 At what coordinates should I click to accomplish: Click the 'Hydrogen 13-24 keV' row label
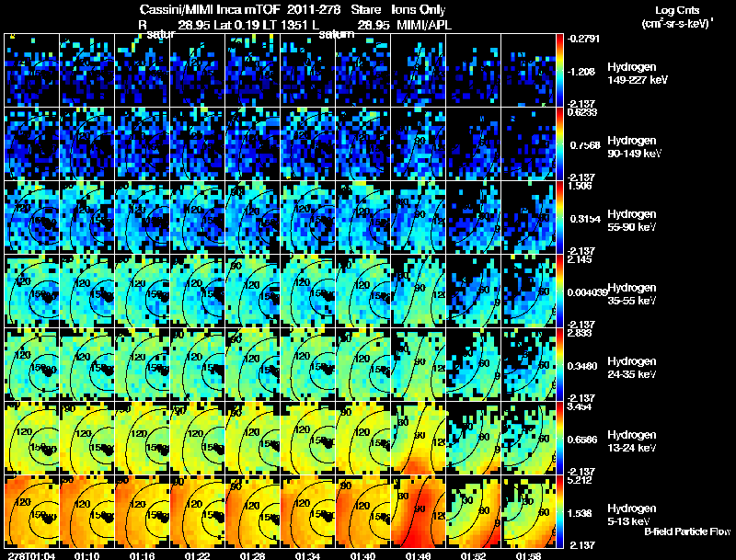click(x=632, y=441)
